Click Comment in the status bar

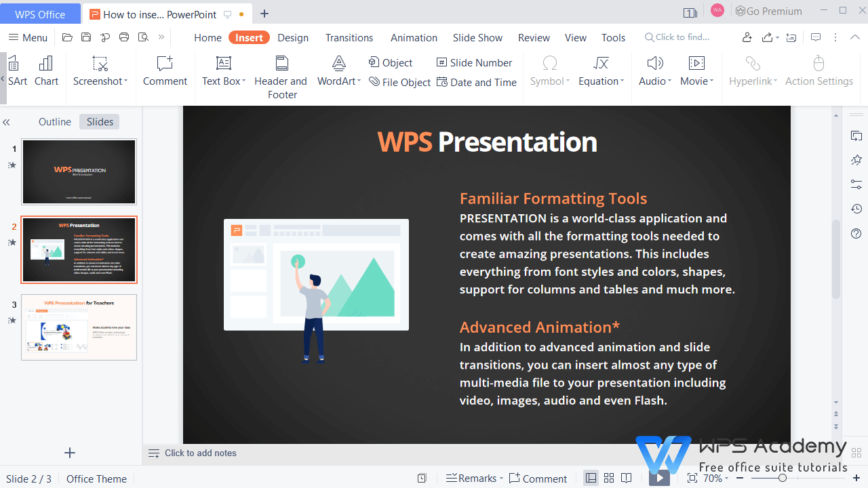(538, 478)
